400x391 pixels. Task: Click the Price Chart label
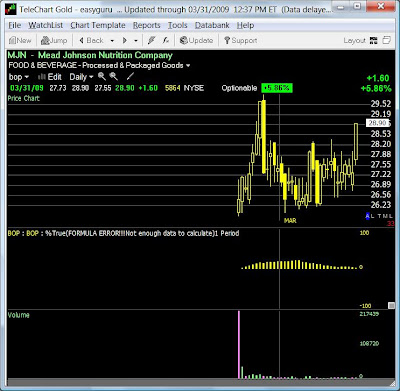pyautogui.click(x=23, y=98)
